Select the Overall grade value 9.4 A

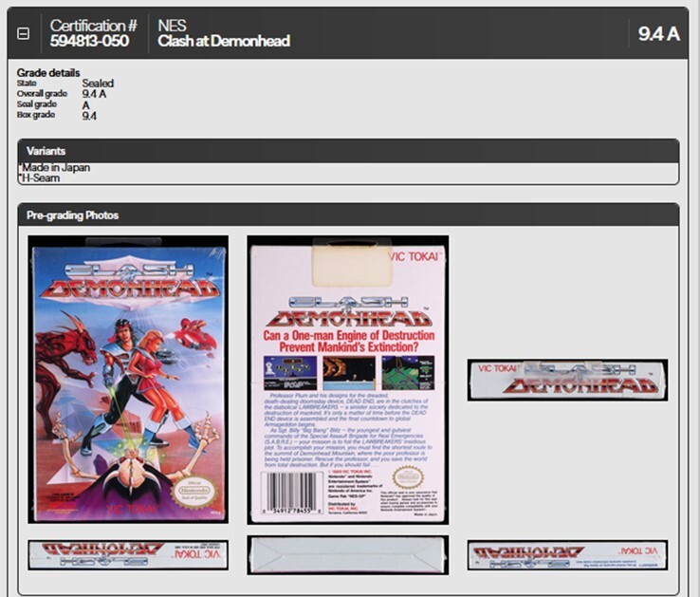[x=94, y=94]
